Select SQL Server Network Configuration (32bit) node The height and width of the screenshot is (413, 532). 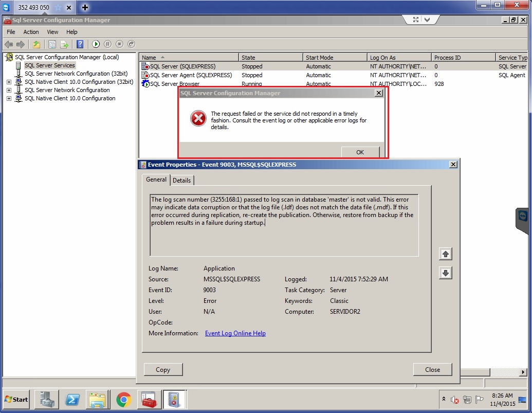[x=76, y=74]
